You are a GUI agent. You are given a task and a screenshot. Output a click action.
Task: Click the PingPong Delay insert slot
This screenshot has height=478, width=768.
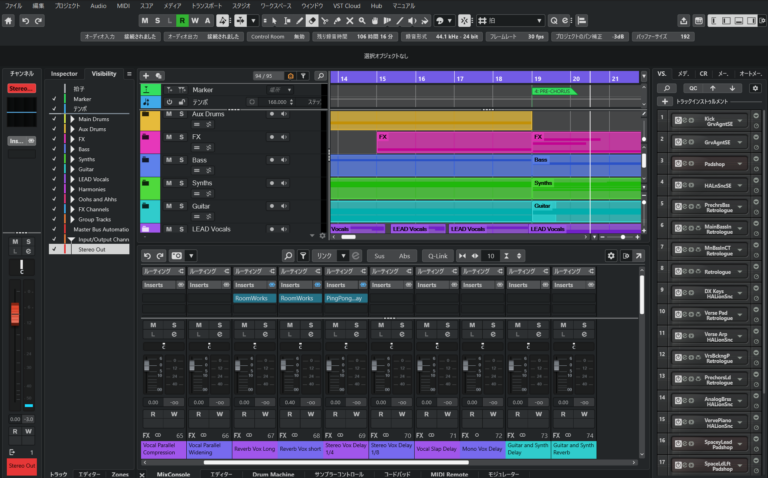(346, 298)
